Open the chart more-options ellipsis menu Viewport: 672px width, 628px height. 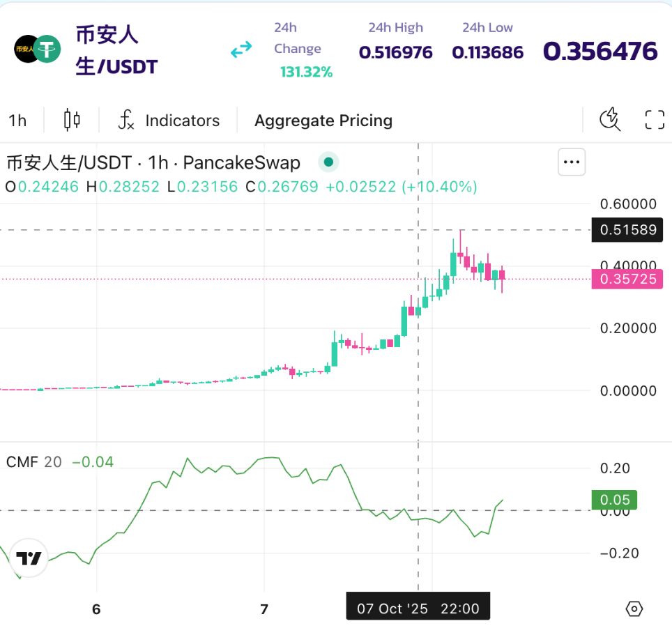point(572,162)
